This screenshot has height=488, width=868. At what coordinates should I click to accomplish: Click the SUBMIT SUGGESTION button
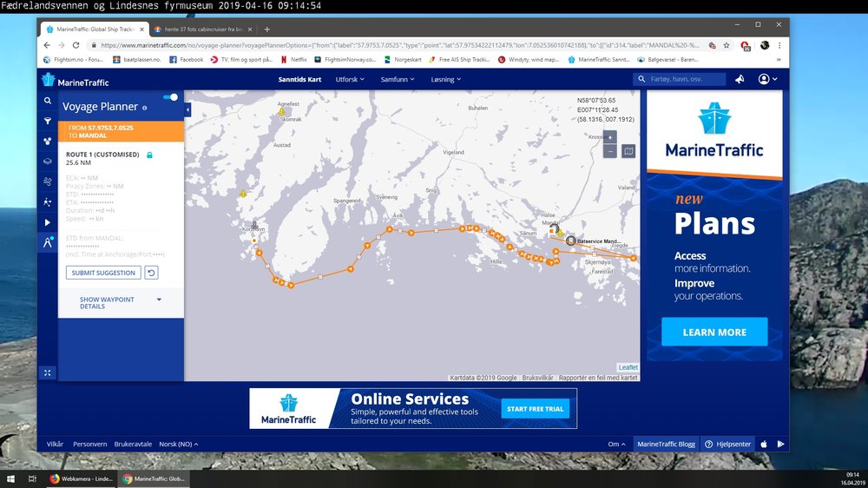(x=103, y=273)
